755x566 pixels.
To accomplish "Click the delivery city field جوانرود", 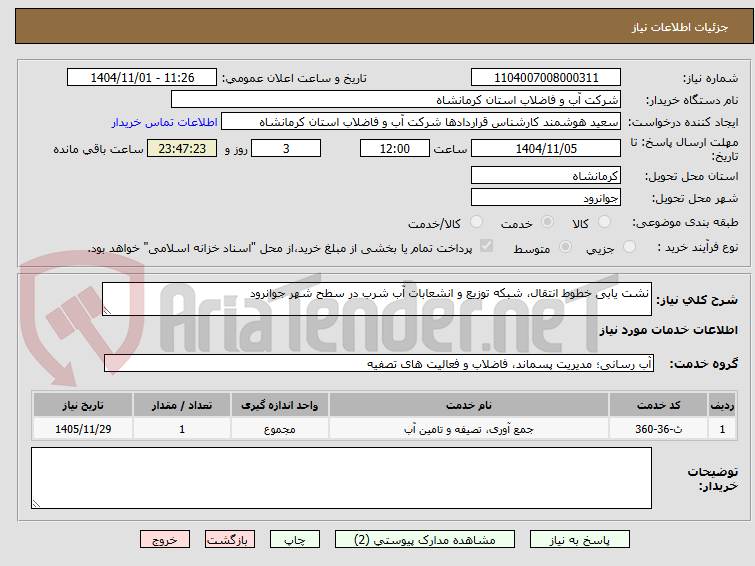I will (x=546, y=197).
